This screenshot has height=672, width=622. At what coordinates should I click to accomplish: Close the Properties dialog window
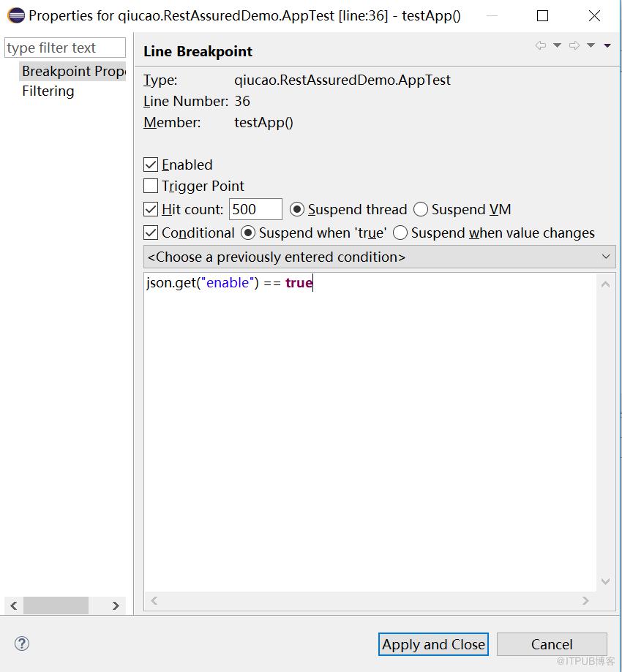tap(594, 16)
